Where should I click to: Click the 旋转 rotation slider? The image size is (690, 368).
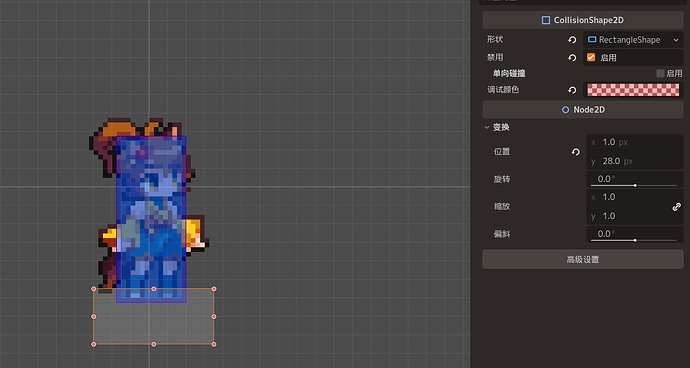634,185
